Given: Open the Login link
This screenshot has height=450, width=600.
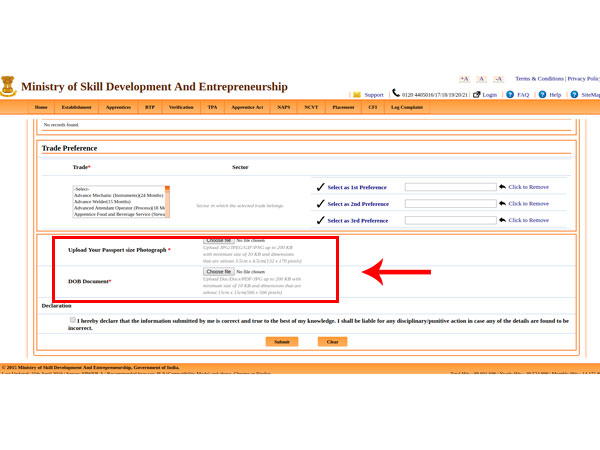Looking at the screenshot, I should (489, 95).
